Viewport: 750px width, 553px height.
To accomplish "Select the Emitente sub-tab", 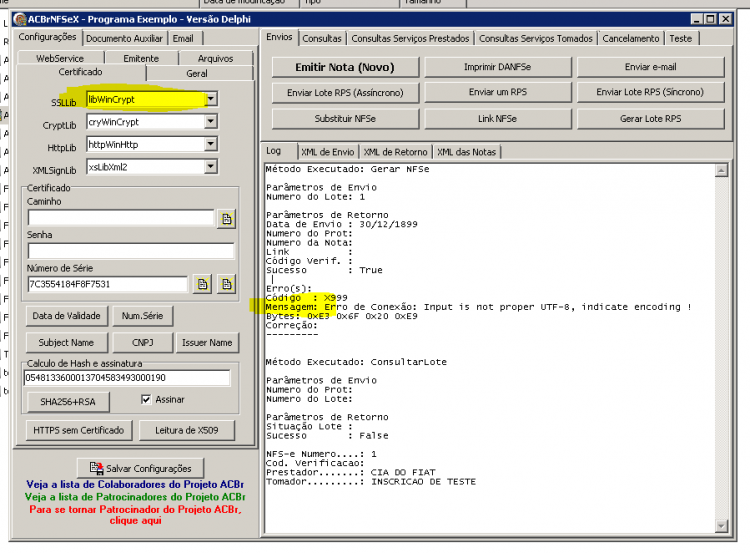I will [141, 58].
